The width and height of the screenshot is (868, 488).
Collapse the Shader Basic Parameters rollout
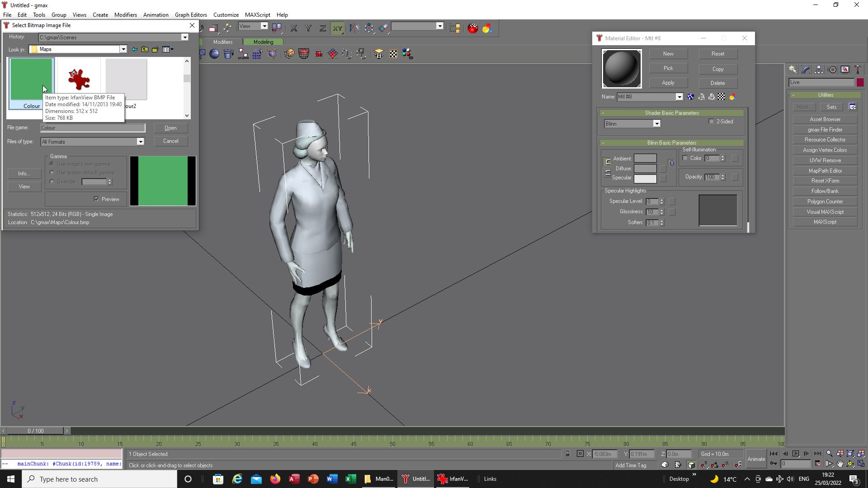click(672, 113)
